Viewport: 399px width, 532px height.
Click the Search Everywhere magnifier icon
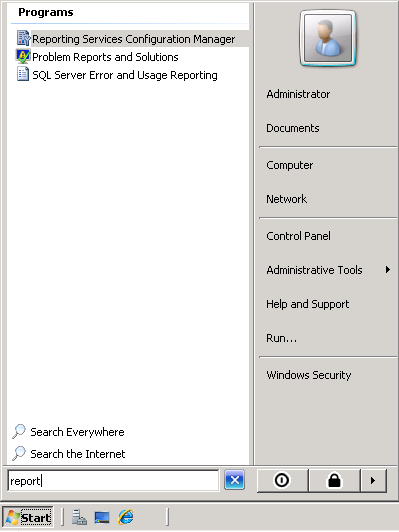[x=19, y=431]
